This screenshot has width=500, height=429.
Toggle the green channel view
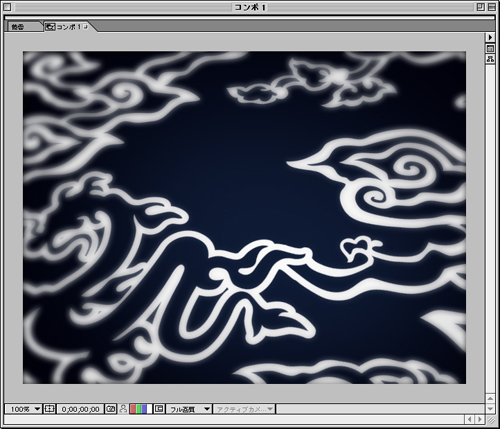pos(138,409)
